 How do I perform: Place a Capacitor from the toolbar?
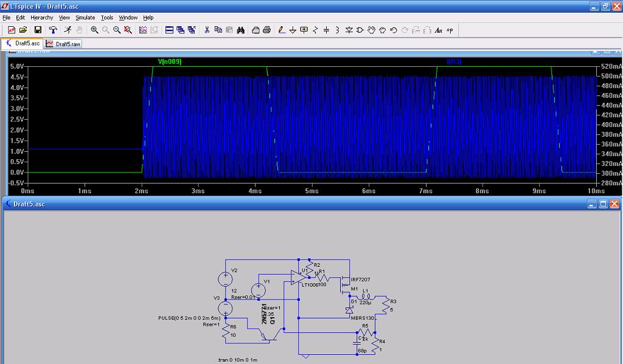point(327,30)
